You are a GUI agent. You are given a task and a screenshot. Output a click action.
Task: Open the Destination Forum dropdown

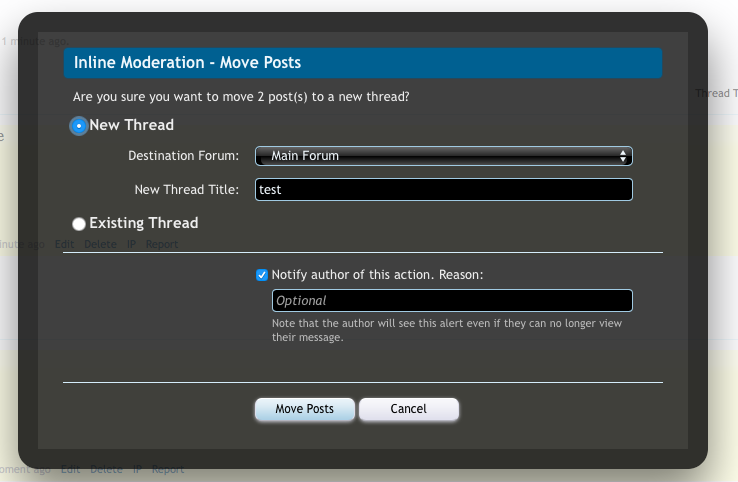[443, 156]
